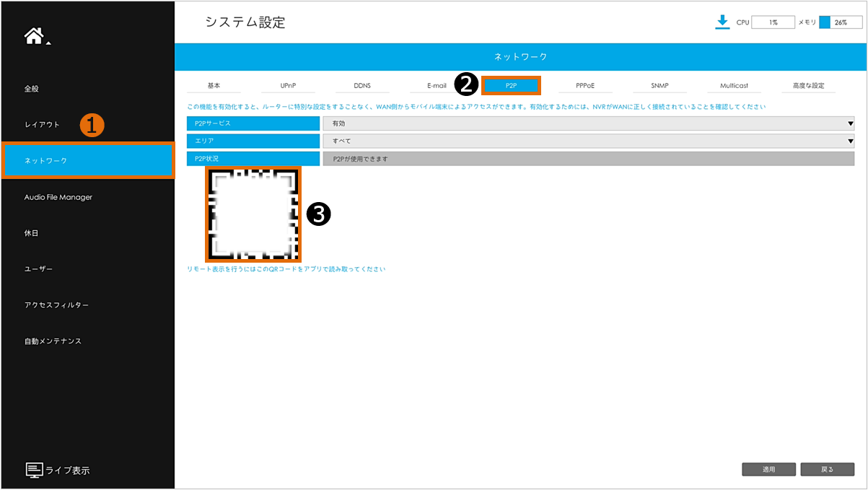The height and width of the screenshot is (490, 868).
Task: Click the 戻る back button
Action: tap(827, 469)
